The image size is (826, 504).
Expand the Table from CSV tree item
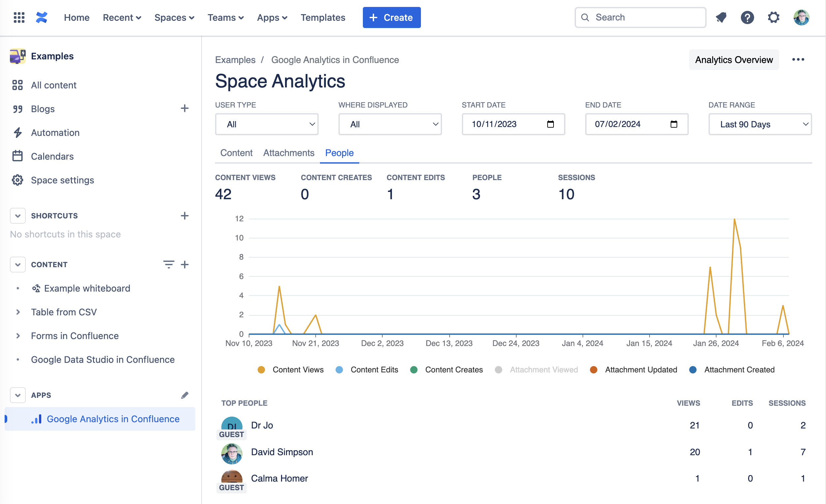(18, 312)
